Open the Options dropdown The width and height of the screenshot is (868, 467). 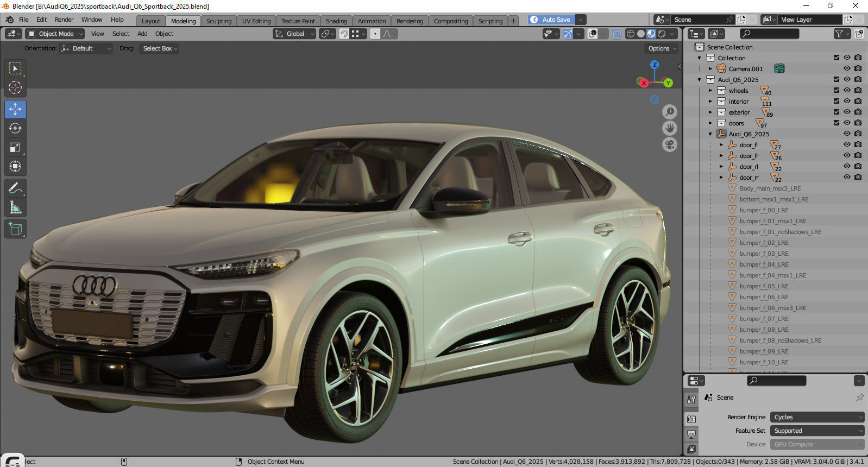click(662, 48)
